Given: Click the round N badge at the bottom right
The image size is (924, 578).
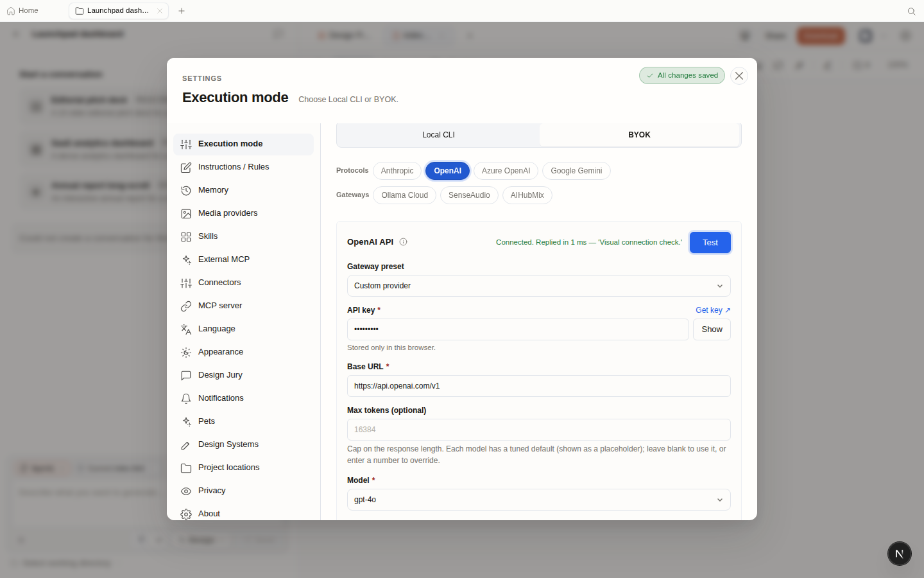Looking at the screenshot, I should [900, 554].
